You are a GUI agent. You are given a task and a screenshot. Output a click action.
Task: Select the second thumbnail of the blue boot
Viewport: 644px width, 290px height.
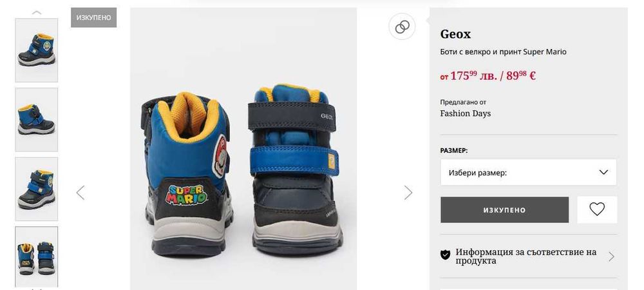pos(37,119)
